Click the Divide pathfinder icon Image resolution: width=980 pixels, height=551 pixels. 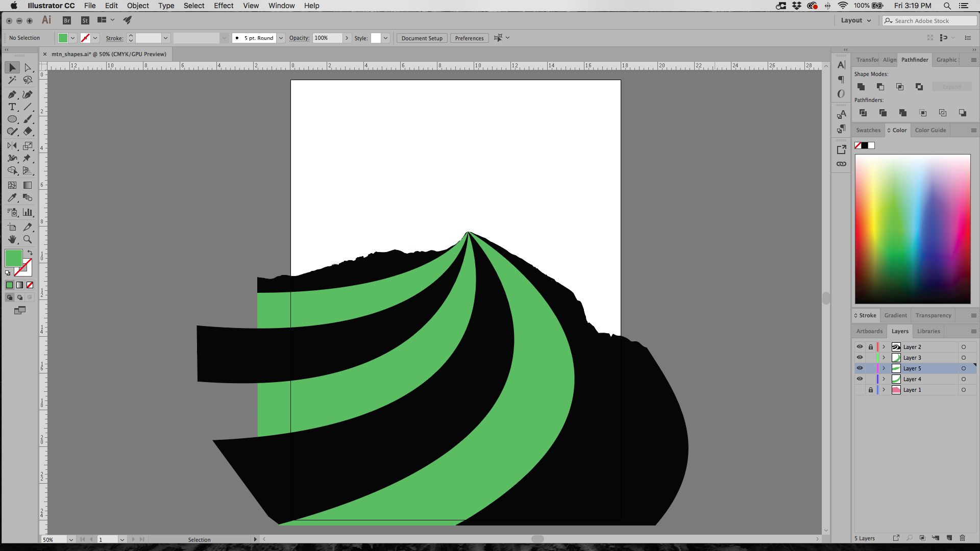coord(863,113)
